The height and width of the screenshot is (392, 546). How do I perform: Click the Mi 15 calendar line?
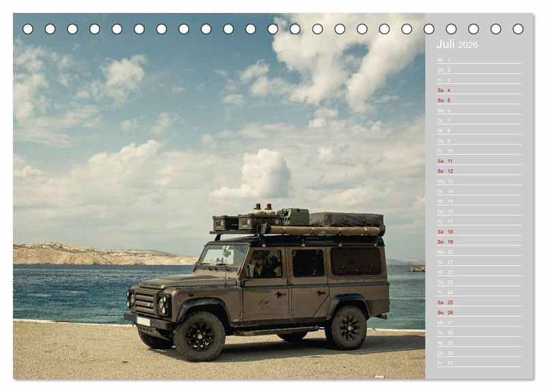478,201
